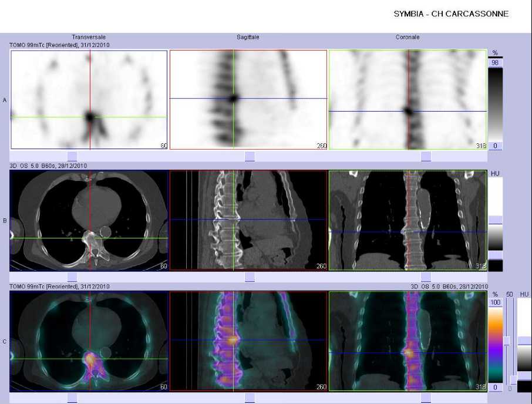The height and width of the screenshot is (404, 532).
Task: Click the grayscale percent color bar in row A
Action: (495, 104)
